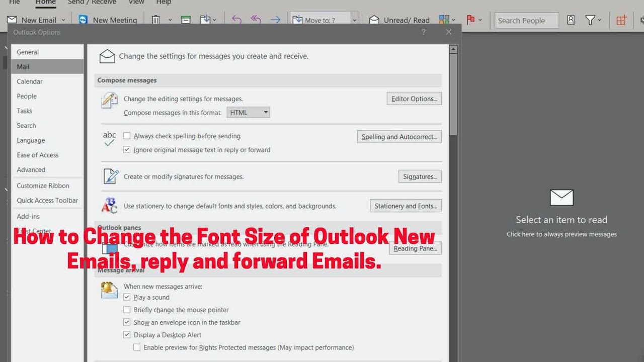Open the Send / Receive ribbon tab

coord(92,3)
